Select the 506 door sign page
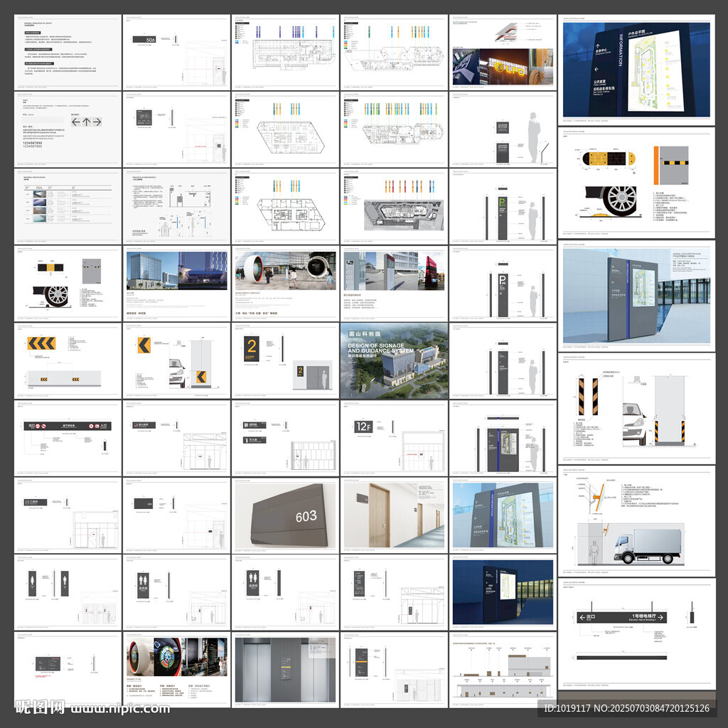 point(176,52)
